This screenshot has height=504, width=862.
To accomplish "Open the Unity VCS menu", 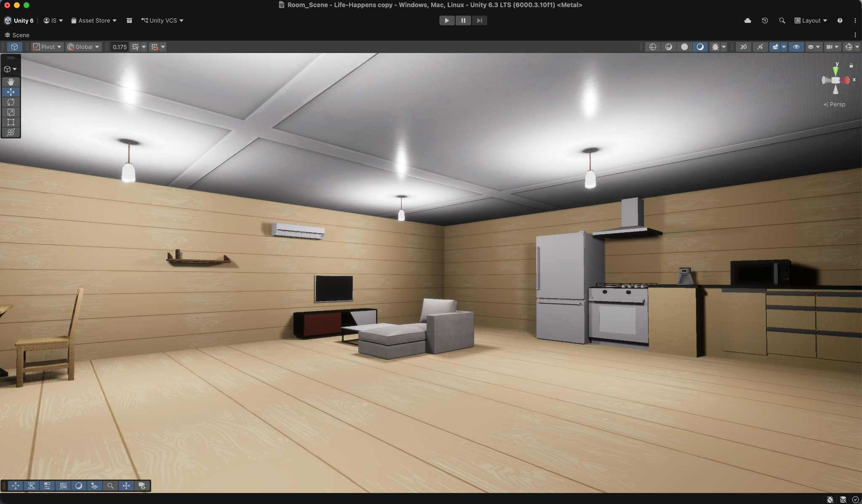I will 162,20.
